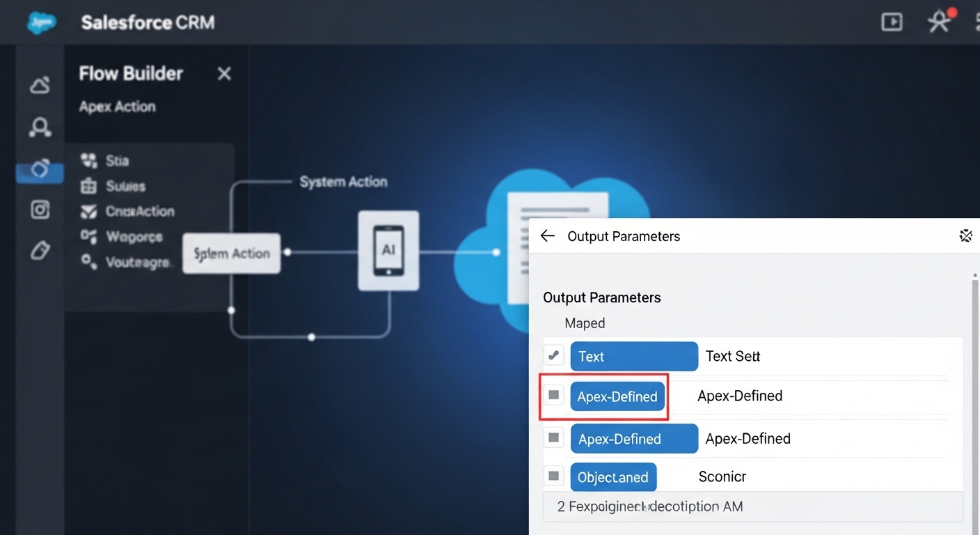Close the Flow Builder panel
The width and height of the screenshot is (980, 535).
(x=224, y=73)
